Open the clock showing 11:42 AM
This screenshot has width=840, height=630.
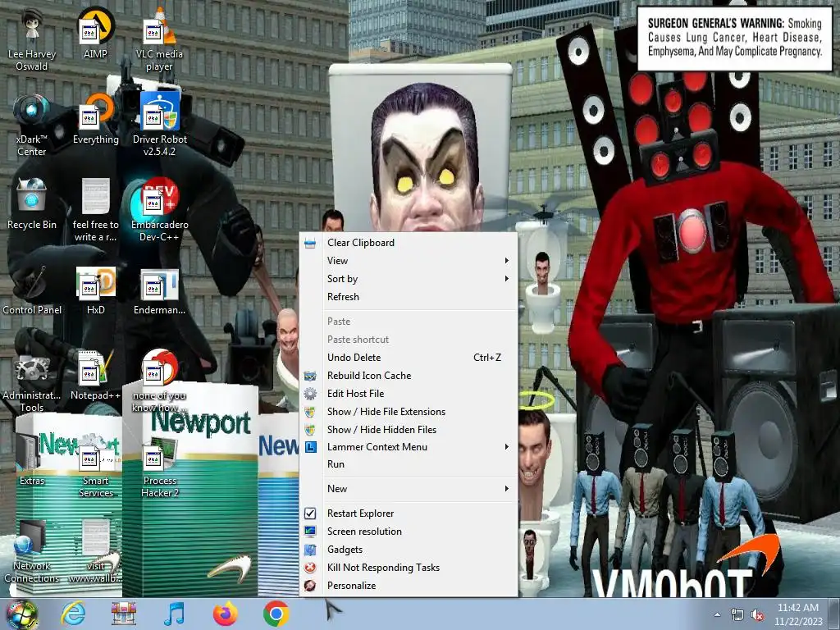(798, 614)
